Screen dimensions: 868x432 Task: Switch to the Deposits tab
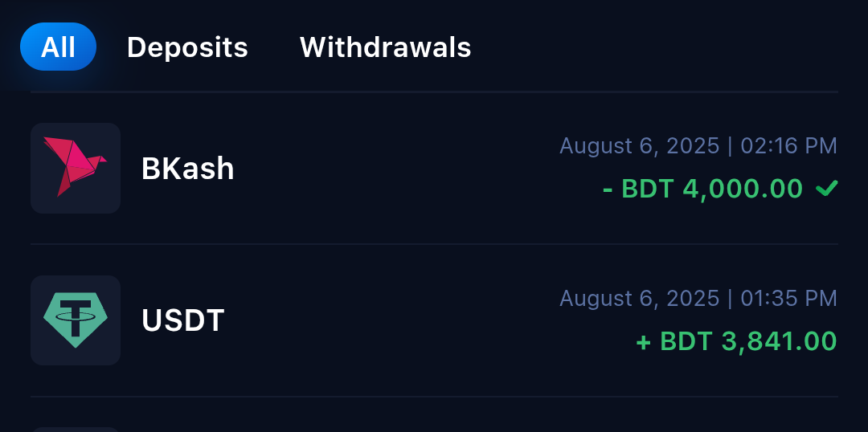(187, 47)
